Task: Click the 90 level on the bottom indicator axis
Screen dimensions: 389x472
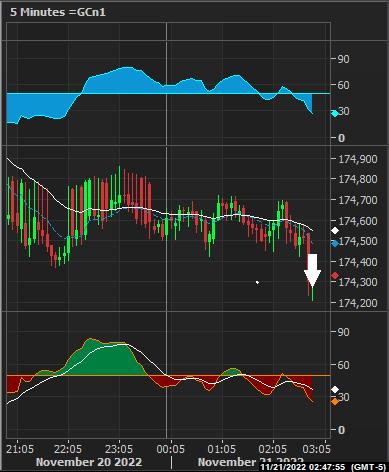Action: (x=343, y=332)
